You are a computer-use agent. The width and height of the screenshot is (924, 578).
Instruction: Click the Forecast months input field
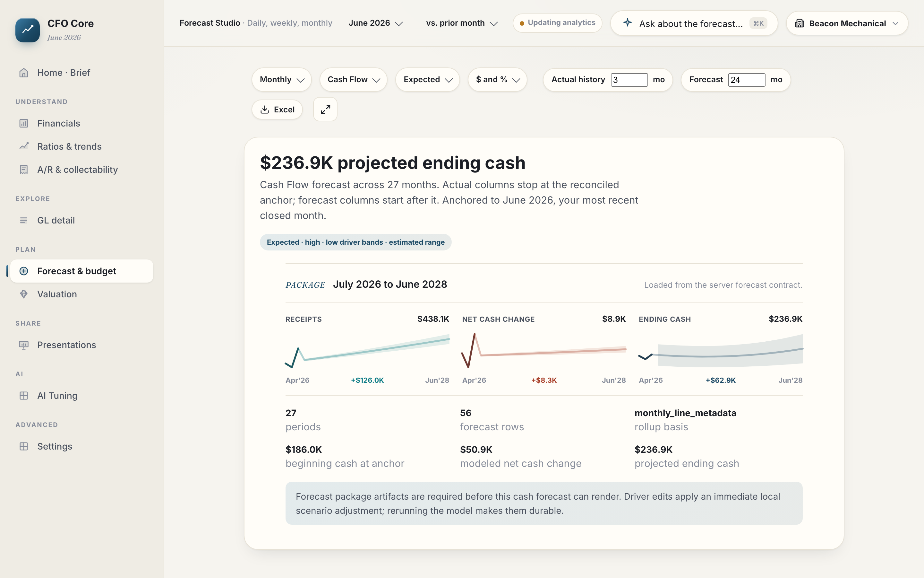click(747, 80)
